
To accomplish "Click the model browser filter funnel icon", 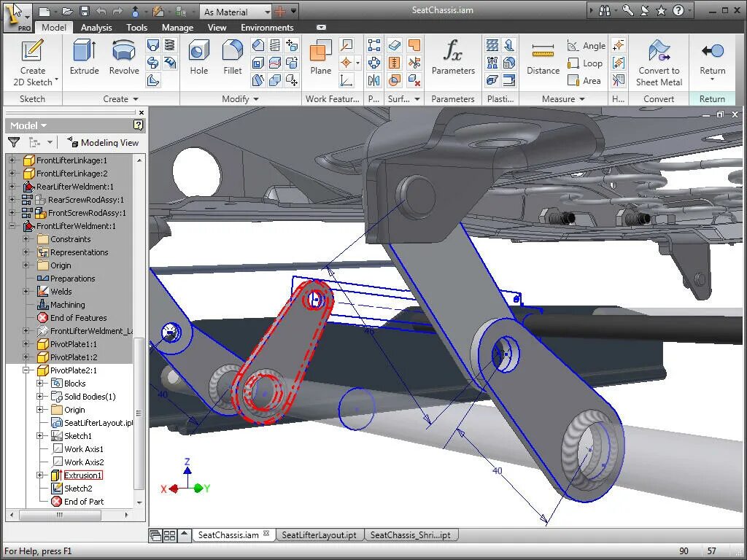I will (x=14, y=142).
